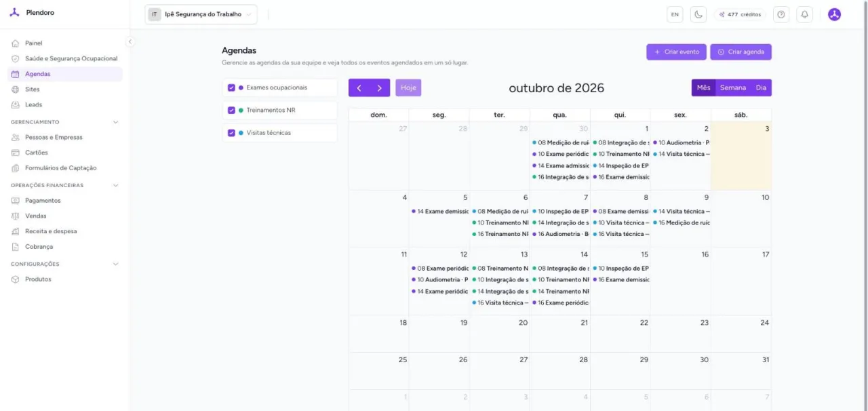Click the Plendoro logo icon
This screenshot has width=868, height=411.
tap(15, 13)
